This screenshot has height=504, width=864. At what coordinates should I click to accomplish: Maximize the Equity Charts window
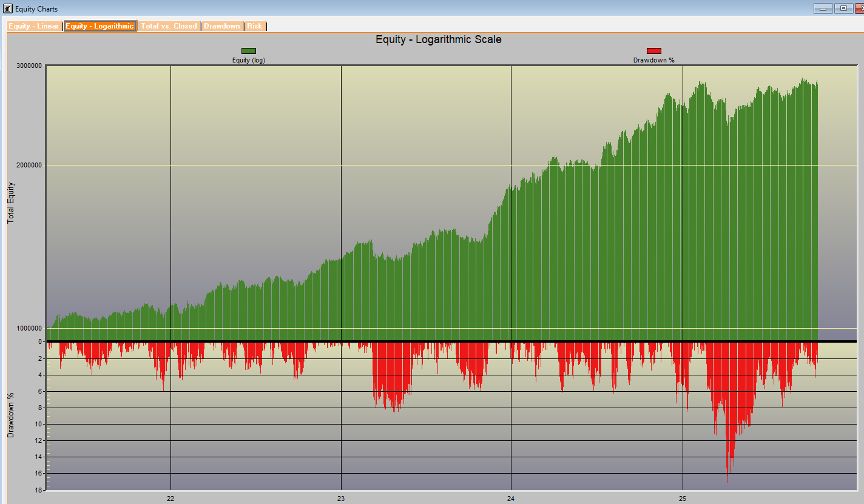click(x=843, y=8)
